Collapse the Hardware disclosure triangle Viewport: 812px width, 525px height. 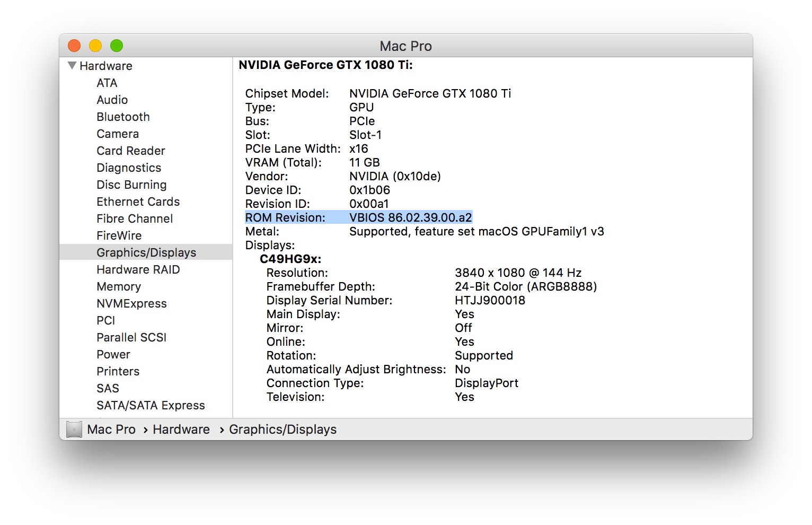pos(72,66)
